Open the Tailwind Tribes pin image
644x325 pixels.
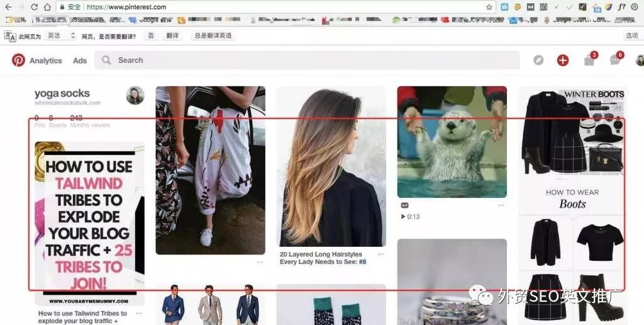coord(89,223)
